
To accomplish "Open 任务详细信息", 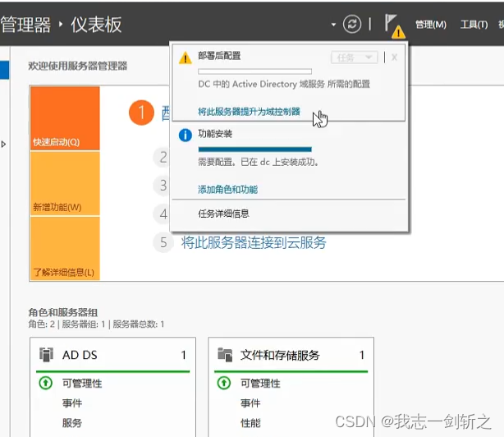I will click(x=223, y=214).
